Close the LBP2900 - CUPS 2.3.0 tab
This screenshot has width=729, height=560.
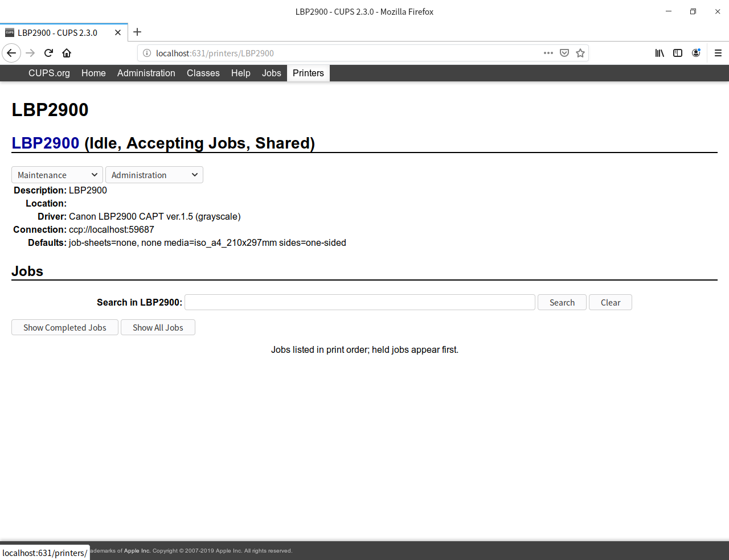(x=118, y=32)
